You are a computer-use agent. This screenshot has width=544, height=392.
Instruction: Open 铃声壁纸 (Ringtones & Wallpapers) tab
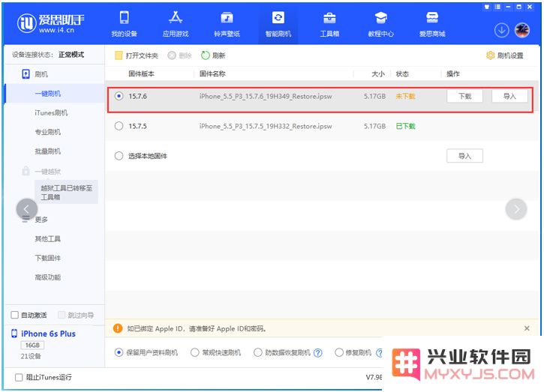(227, 23)
